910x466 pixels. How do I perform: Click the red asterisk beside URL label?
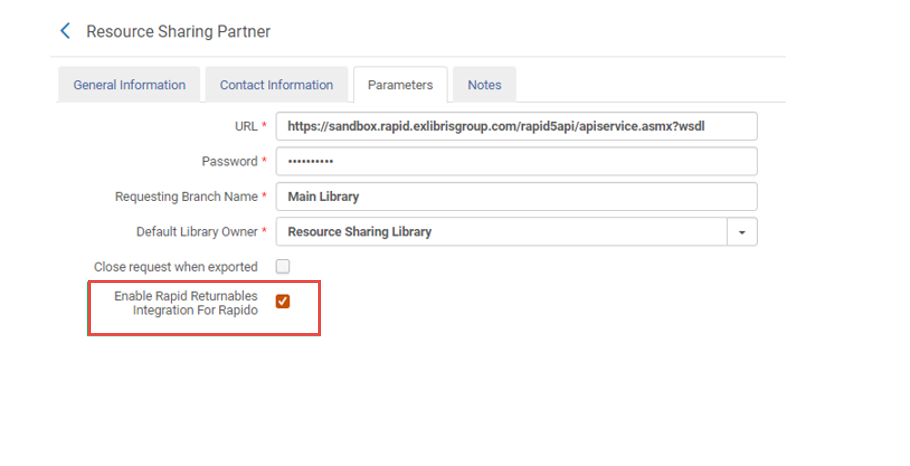(264, 125)
